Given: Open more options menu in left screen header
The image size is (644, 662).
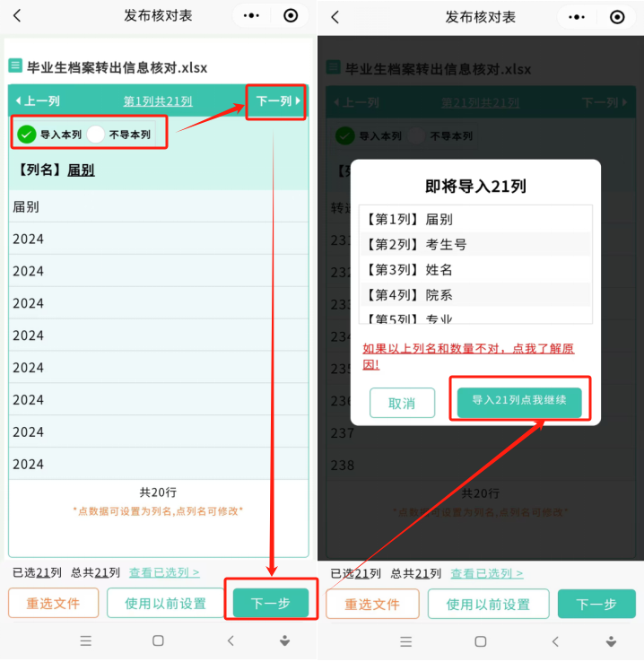Looking at the screenshot, I should [251, 16].
